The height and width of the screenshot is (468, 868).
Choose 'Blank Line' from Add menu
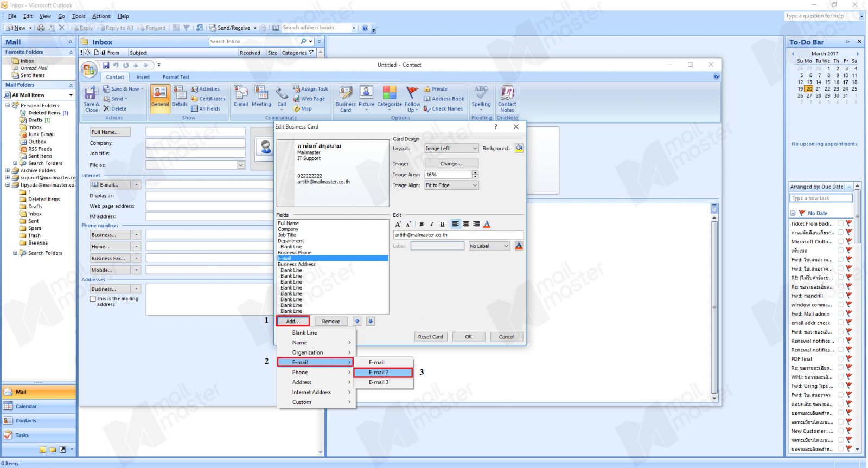316,332
